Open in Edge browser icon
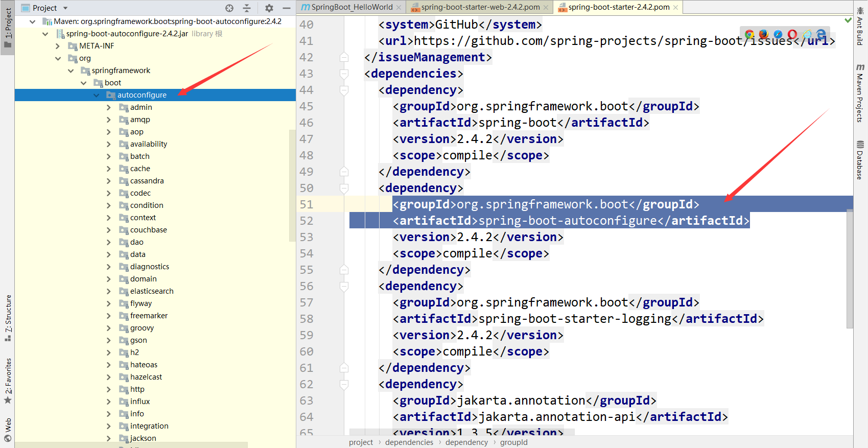Viewport: 868px width, 448px height. (x=821, y=34)
